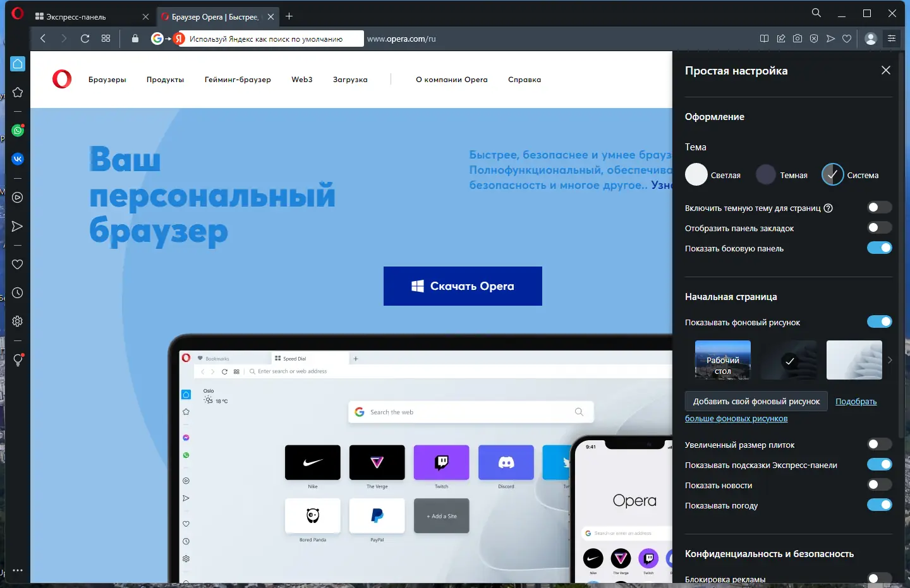The image size is (910, 588).
Task: Open the ad blocker shield icon
Action: pyautogui.click(x=815, y=39)
